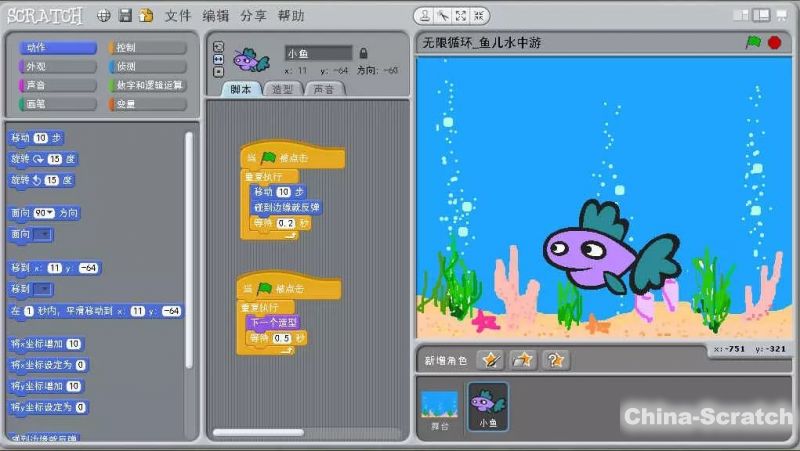
Task: Select the stamp duplicate tool
Action: (425, 16)
